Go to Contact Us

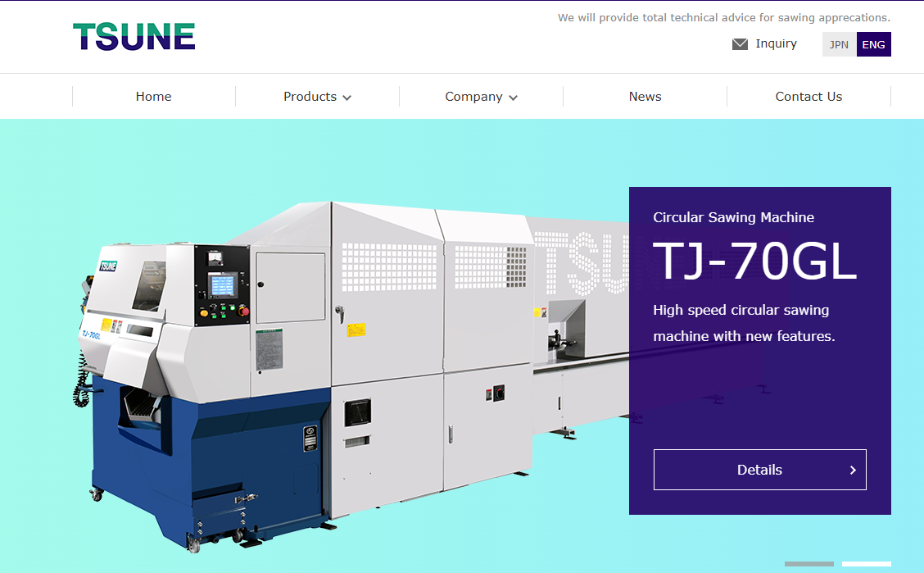808,96
